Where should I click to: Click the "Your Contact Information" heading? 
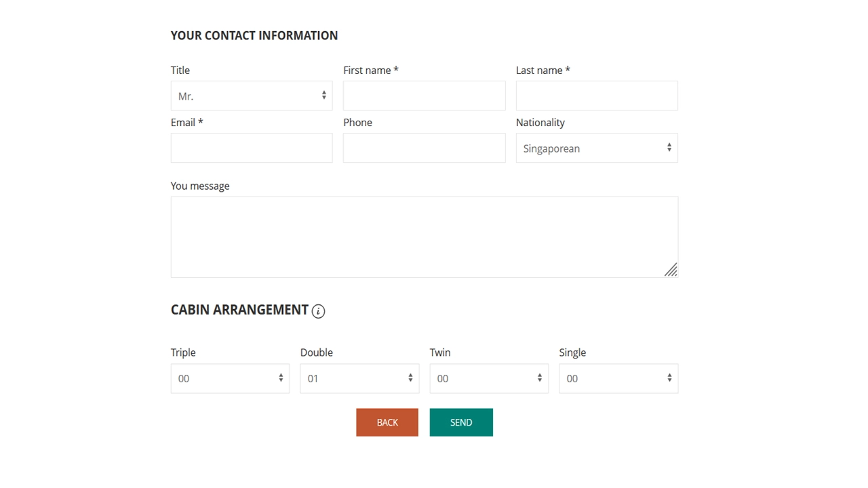[x=254, y=36]
